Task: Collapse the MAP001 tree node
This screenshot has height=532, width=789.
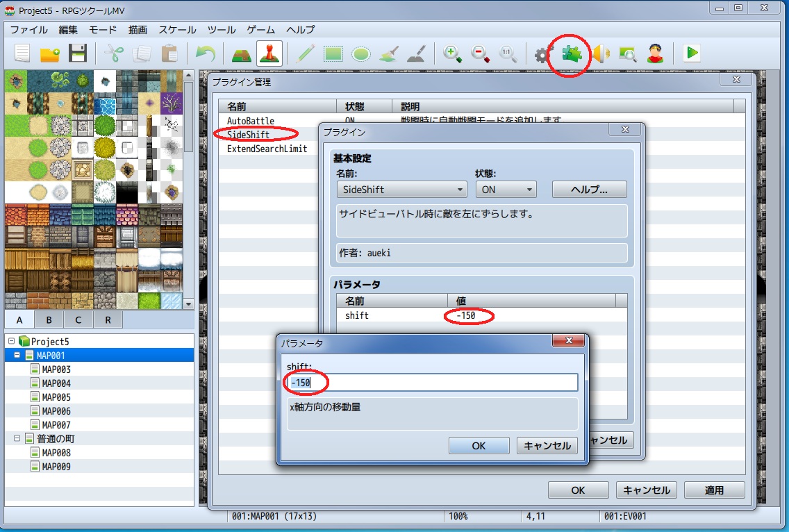Action: (17, 355)
